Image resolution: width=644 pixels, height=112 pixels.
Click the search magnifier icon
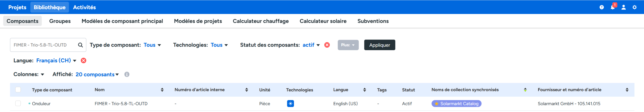pos(80,45)
